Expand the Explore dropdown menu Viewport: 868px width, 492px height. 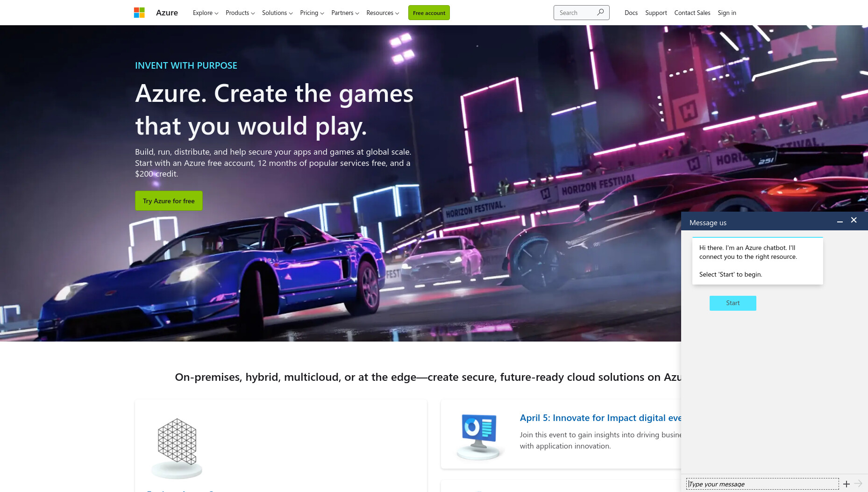point(206,13)
